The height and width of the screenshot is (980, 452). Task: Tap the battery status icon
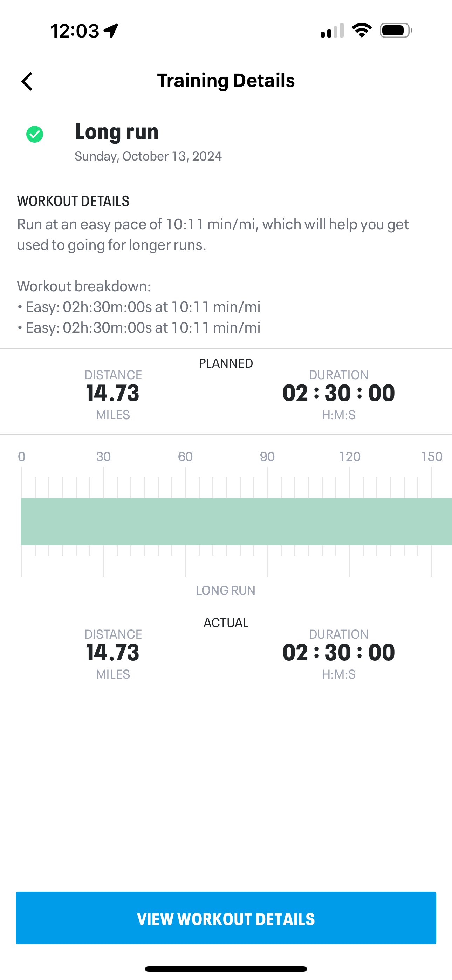point(396,30)
